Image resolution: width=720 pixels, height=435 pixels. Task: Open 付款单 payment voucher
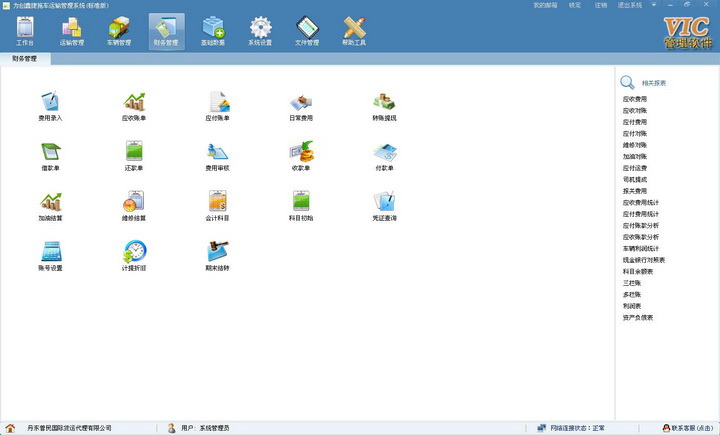click(x=384, y=156)
